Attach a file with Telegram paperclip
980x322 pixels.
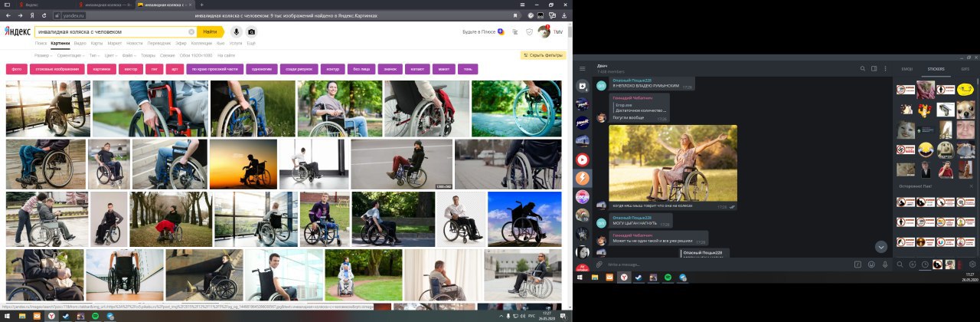pyautogui.click(x=600, y=264)
